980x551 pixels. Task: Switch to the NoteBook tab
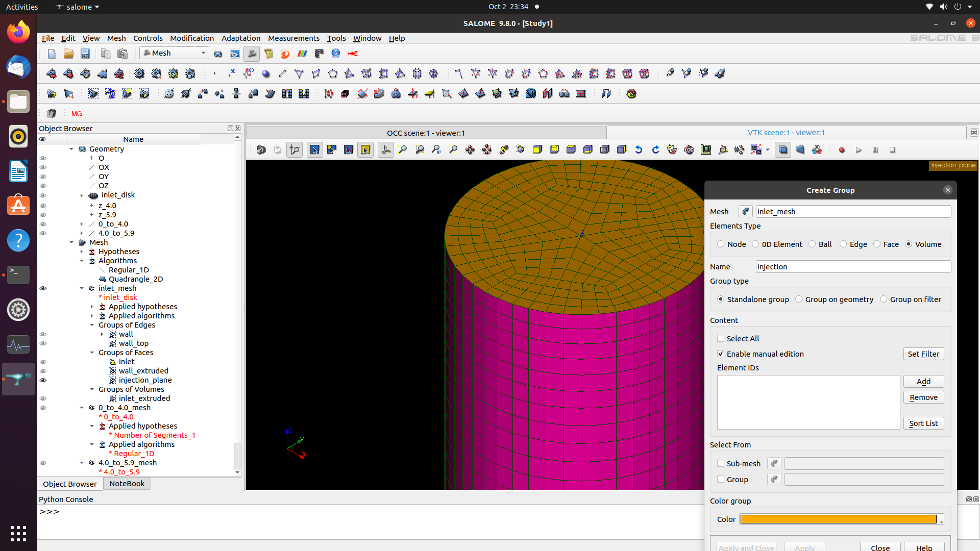127,484
